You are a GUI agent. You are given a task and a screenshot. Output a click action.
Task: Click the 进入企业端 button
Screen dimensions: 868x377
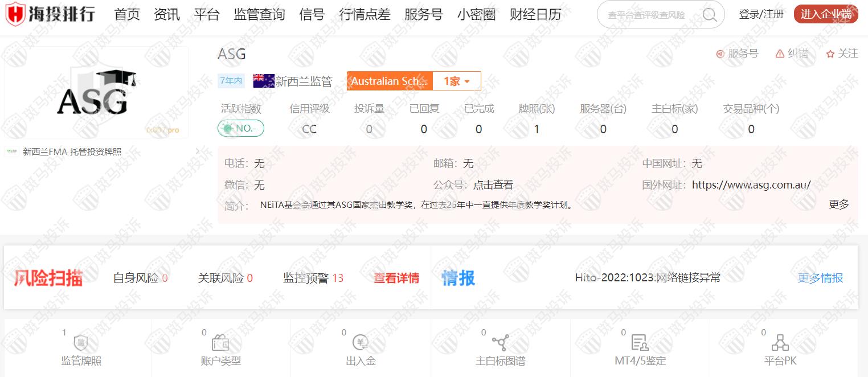825,15
